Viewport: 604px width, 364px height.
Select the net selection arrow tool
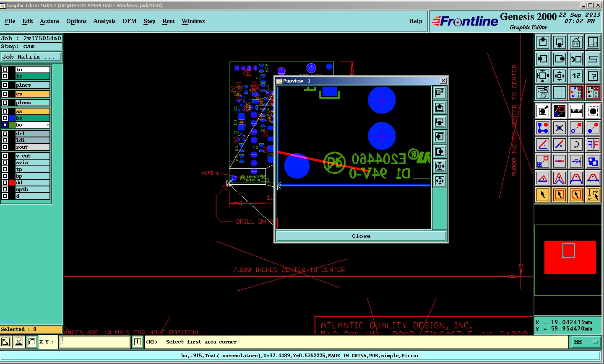click(x=593, y=195)
